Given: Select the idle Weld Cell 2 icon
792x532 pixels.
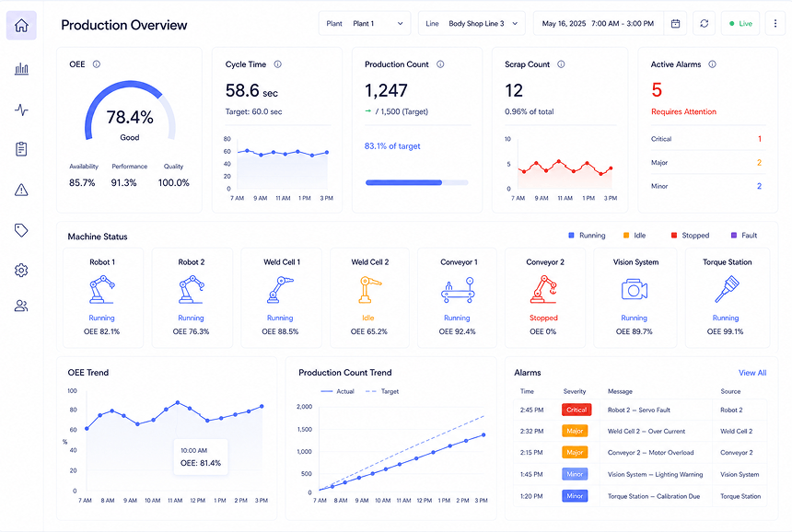Looking at the screenshot, I should (x=369, y=290).
